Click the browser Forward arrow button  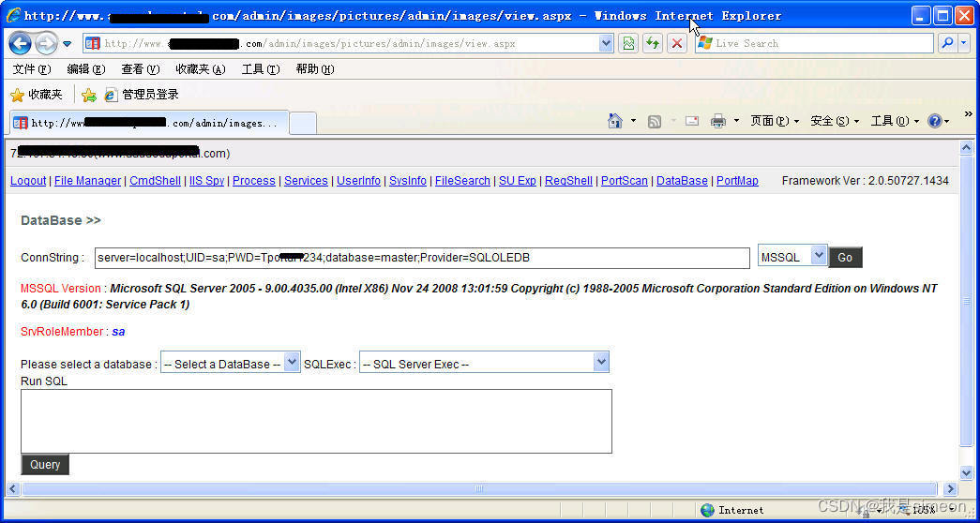pyautogui.click(x=46, y=43)
